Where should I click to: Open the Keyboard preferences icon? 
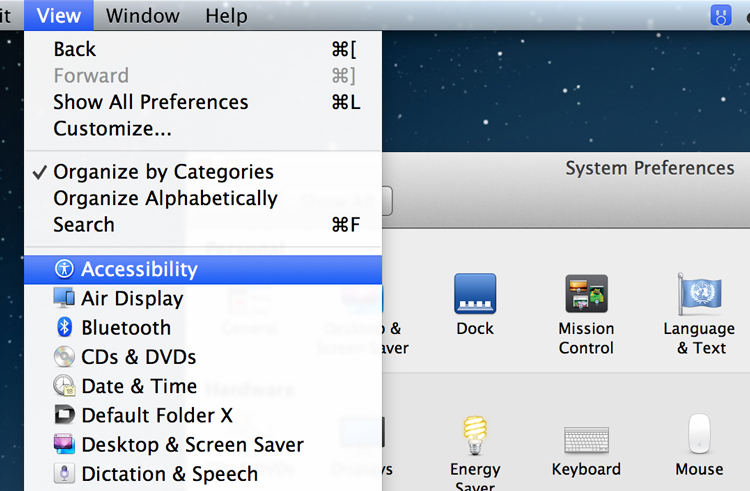pyautogui.click(x=586, y=440)
